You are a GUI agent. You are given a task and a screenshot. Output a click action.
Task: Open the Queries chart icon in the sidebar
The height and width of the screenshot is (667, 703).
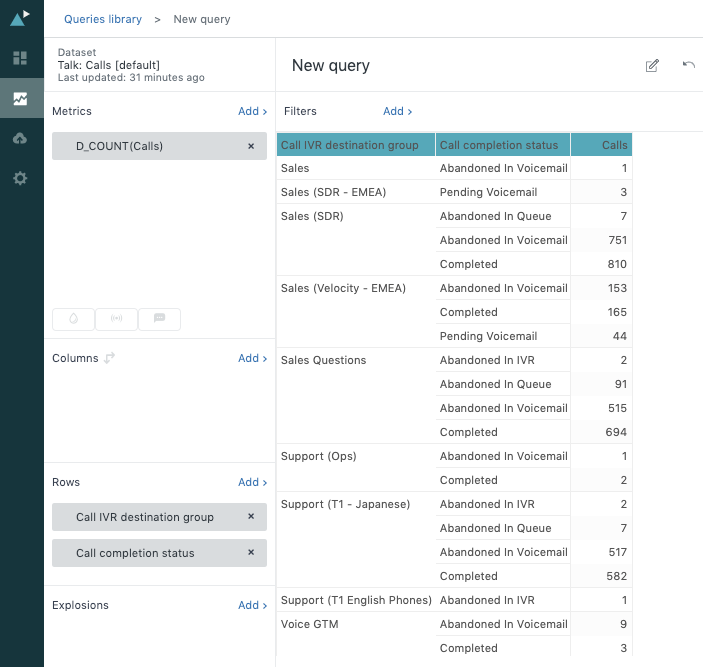pos(20,98)
